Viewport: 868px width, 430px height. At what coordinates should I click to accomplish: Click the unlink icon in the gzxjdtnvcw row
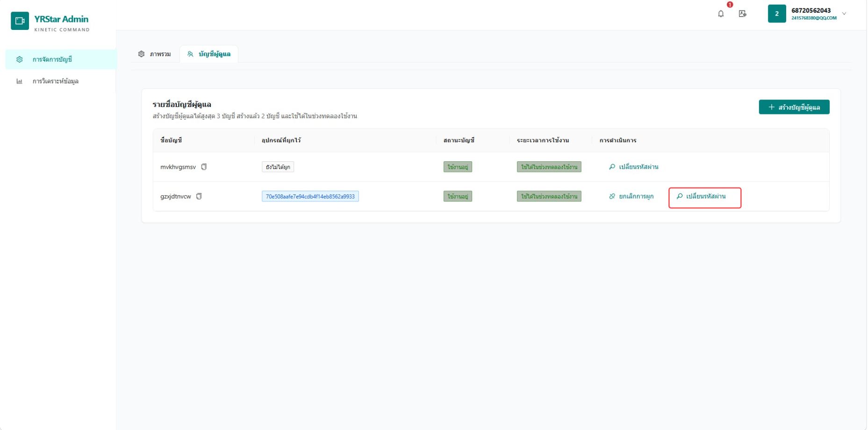tap(612, 196)
